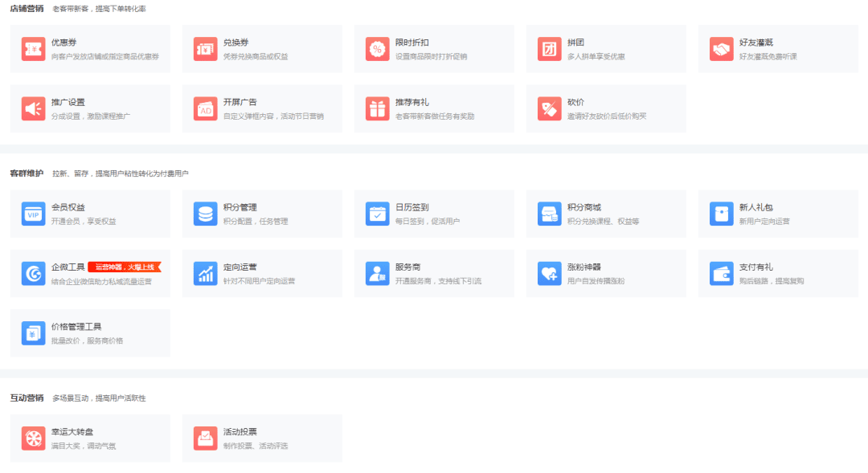Image resolution: width=868 pixels, height=473 pixels.
Task: Open 积分商城 title link
Action: coord(584,207)
